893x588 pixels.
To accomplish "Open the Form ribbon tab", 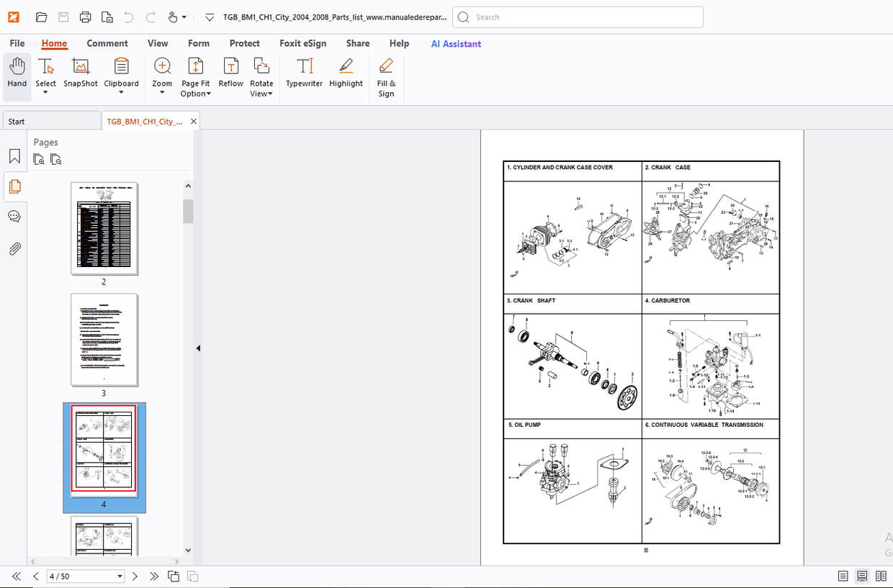I will coord(199,43).
